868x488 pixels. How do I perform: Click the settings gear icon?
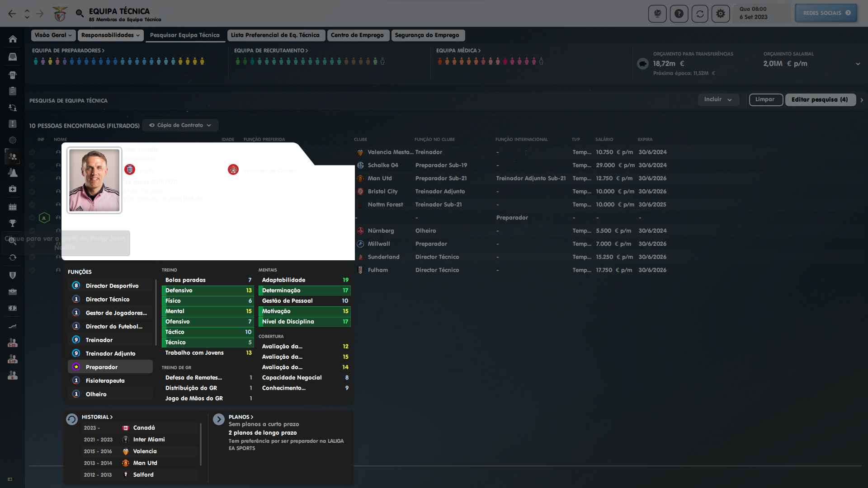coord(721,14)
